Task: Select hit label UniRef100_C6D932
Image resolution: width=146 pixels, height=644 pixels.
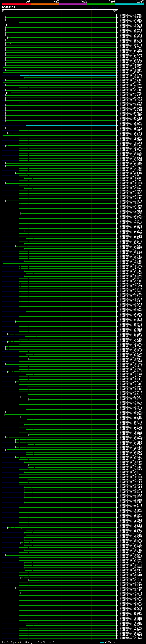Action: [131, 153]
